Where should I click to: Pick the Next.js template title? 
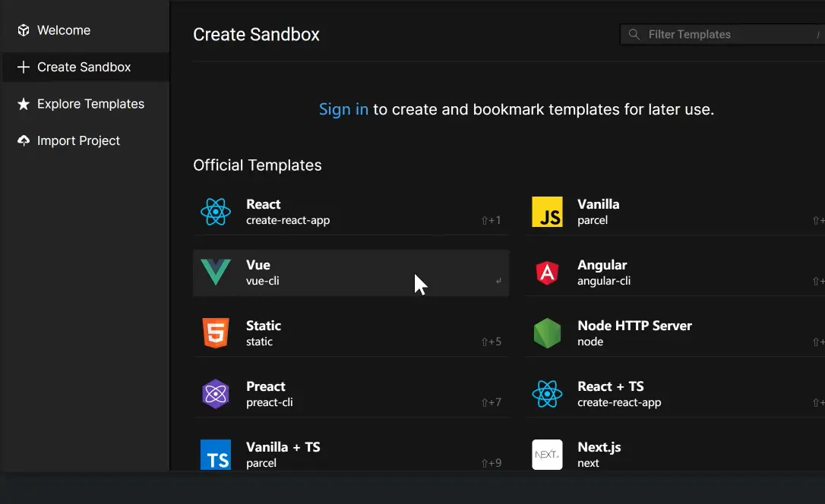[599, 447]
